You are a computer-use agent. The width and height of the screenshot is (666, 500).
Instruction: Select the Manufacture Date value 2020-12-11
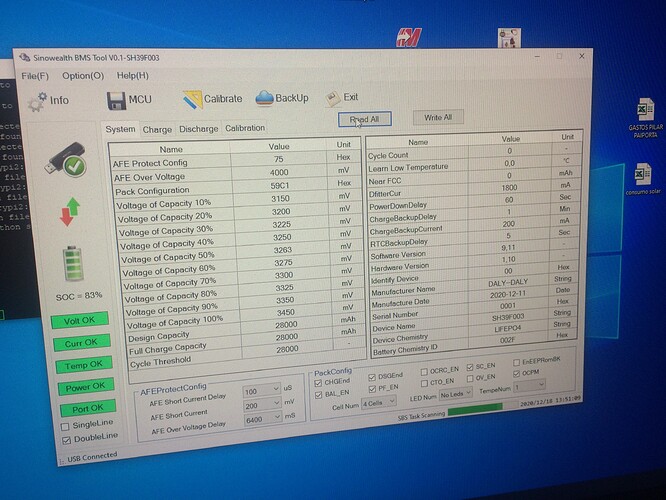point(508,294)
